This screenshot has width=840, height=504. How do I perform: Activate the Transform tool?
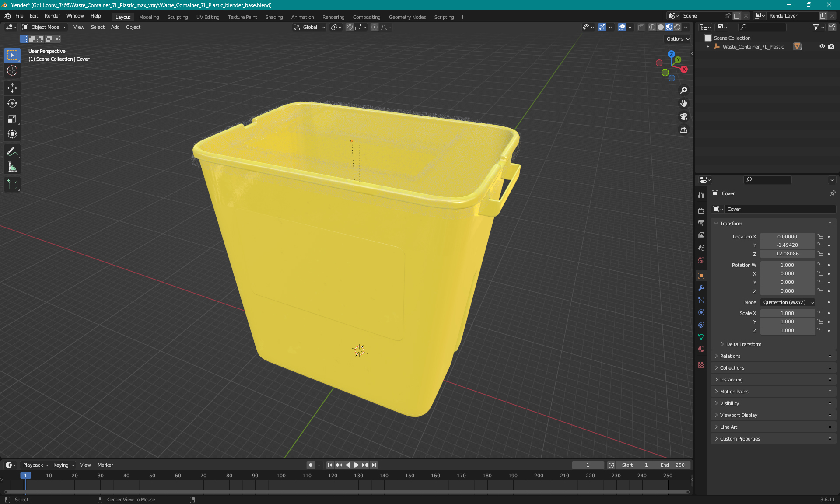tap(12, 134)
